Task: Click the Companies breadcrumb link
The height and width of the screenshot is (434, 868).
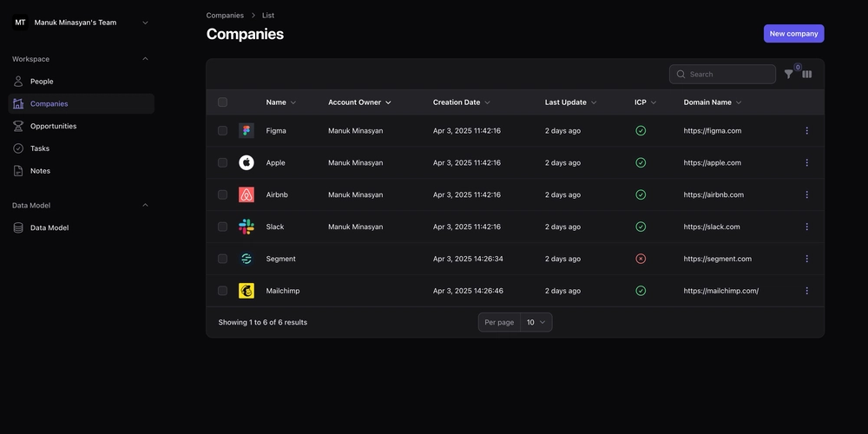Action: pyautogui.click(x=225, y=16)
